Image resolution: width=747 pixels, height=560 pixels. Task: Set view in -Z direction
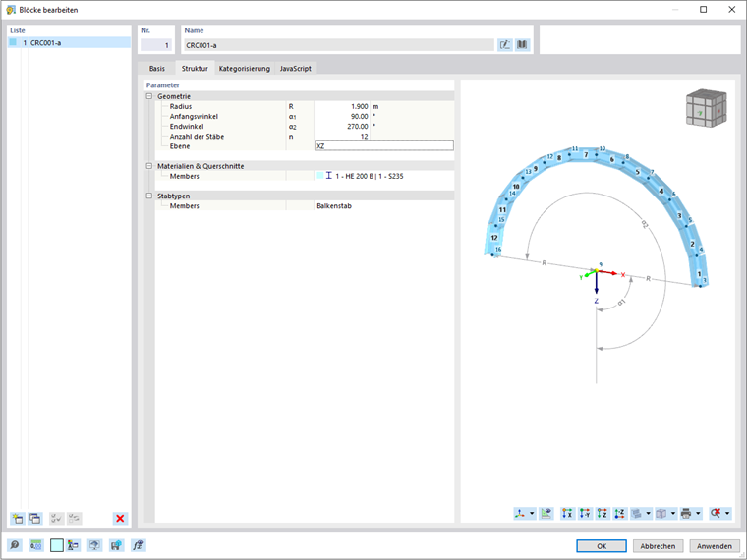tap(619, 513)
